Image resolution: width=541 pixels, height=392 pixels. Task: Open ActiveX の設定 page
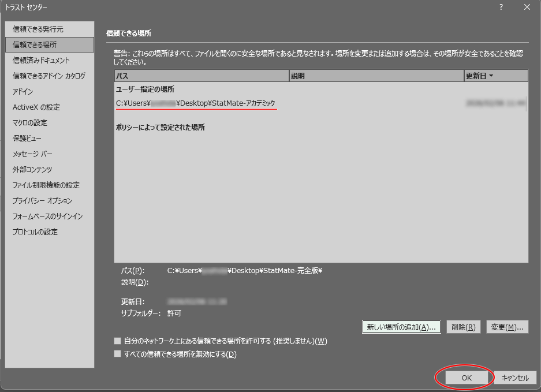[36, 107]
